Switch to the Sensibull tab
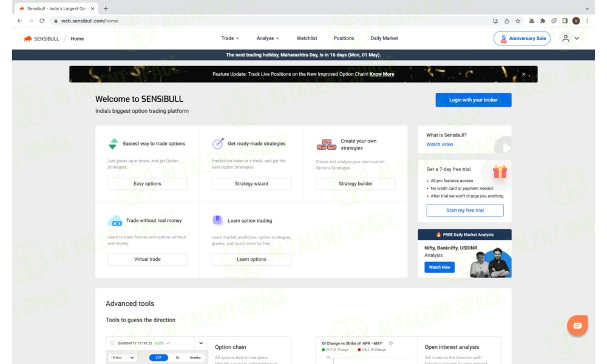607x364 pixels. pos(57,8)
